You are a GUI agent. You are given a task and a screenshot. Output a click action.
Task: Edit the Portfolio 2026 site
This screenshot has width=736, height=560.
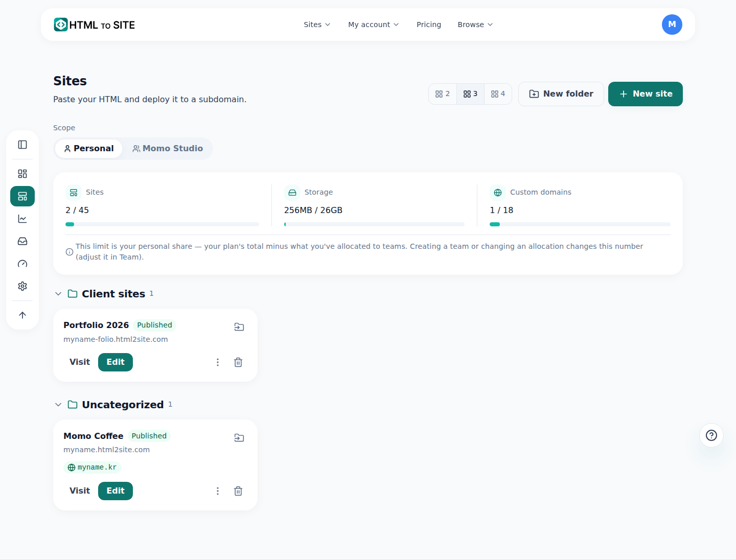116,362
